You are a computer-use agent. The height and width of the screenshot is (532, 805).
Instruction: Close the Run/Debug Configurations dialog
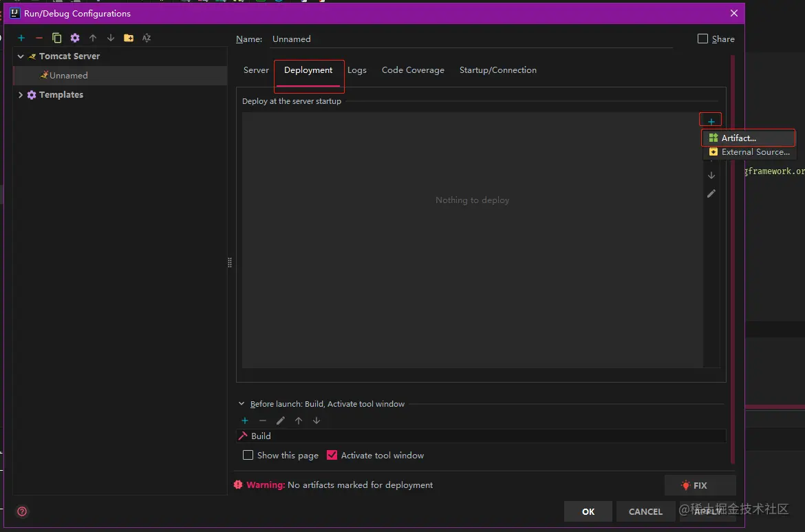pos(734,13)
